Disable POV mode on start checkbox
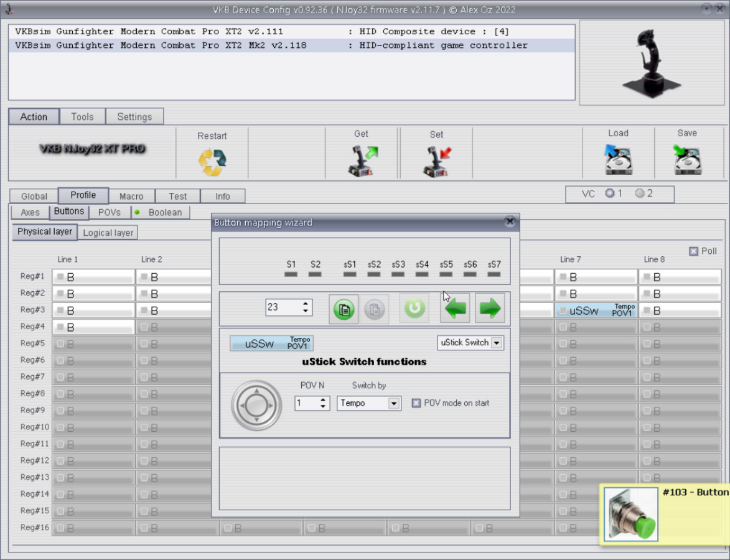 (416, 403)
